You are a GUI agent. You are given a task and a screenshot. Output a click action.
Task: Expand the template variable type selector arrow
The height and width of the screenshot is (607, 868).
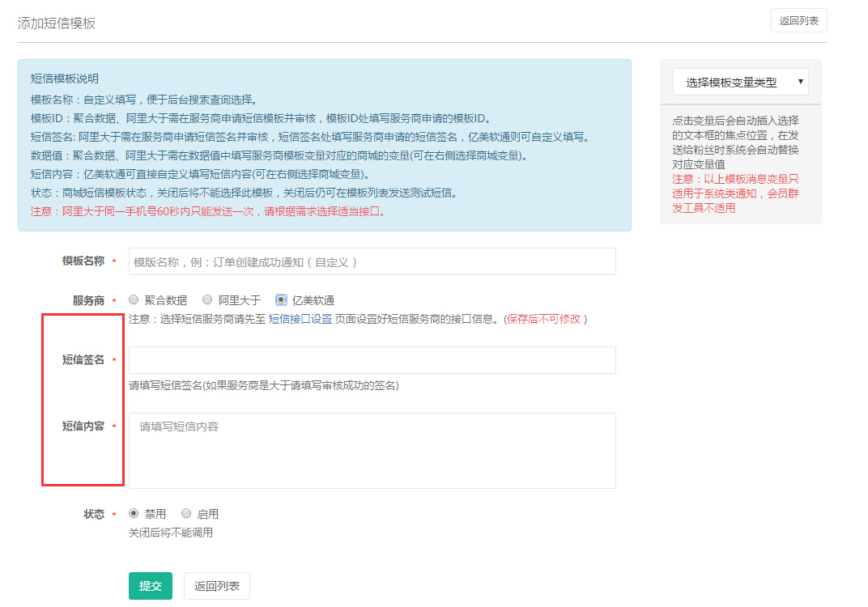pos(798,82)
